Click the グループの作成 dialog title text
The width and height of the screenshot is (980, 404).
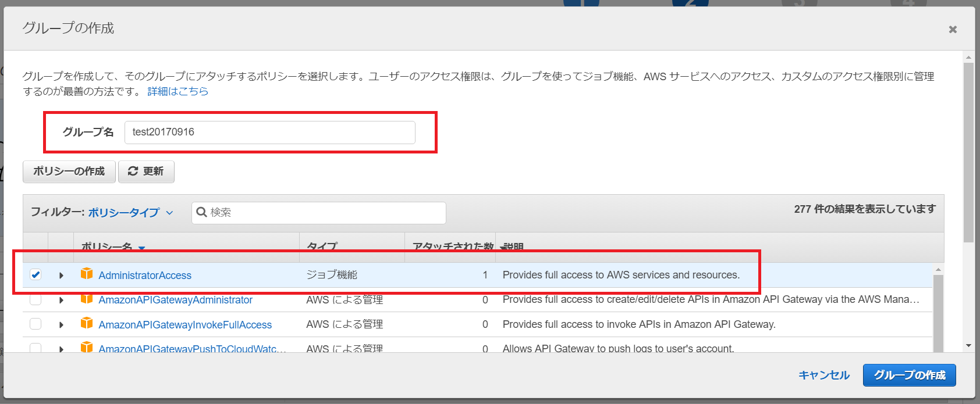pos(68,28)
